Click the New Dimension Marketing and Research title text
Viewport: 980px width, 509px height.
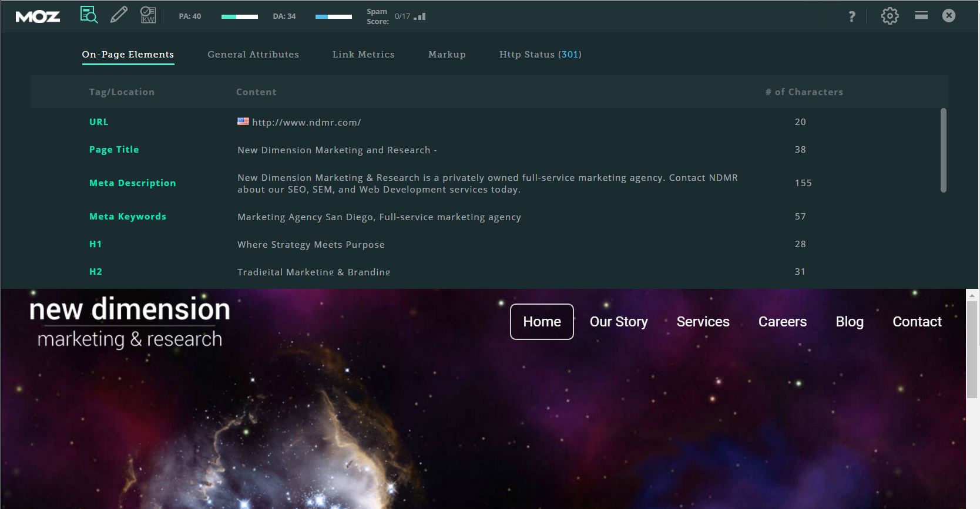pos(337,150)
